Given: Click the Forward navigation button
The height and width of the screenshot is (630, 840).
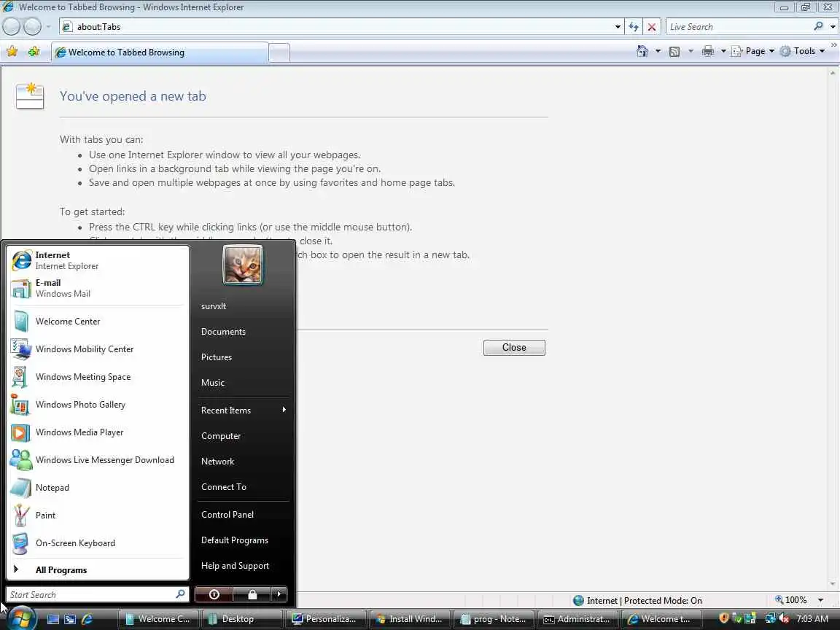Looking at the screenshot, I should coord(32,26).
